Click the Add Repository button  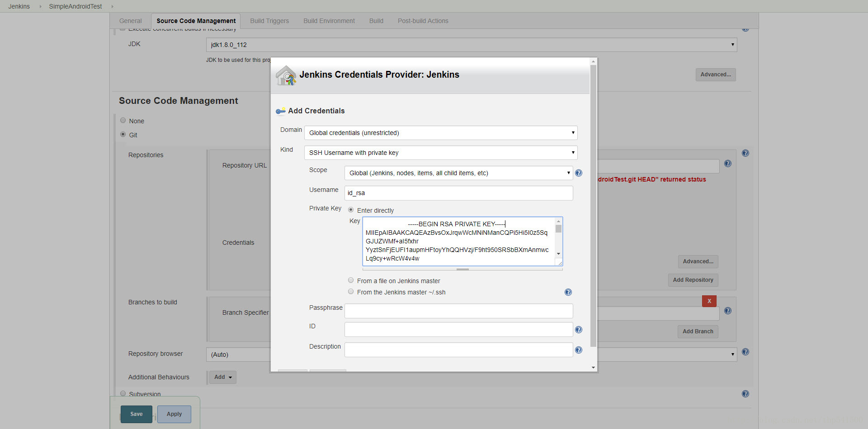(x=693, y=280)
